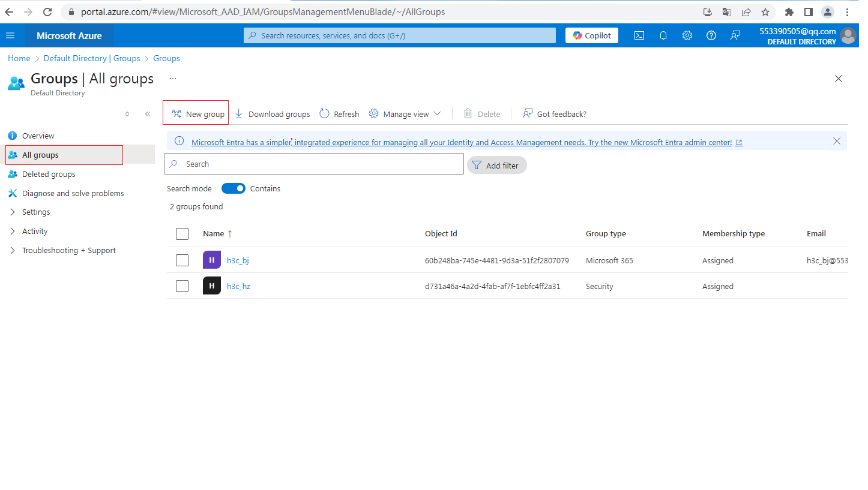Image resolution: width=868 pixels, height=490 pixels.
Task: Open the notifications bell
Action: tap(663, 35)
